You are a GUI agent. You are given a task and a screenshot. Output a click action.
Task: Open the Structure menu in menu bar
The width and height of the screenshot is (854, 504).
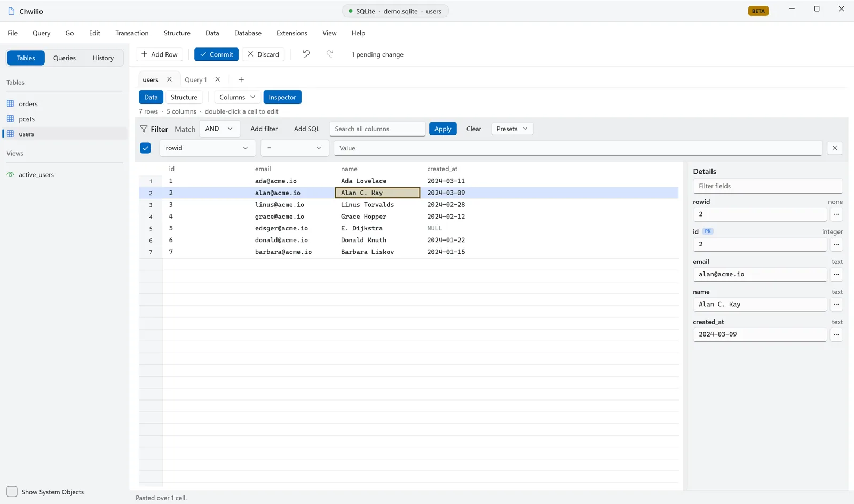pos(177,33)
